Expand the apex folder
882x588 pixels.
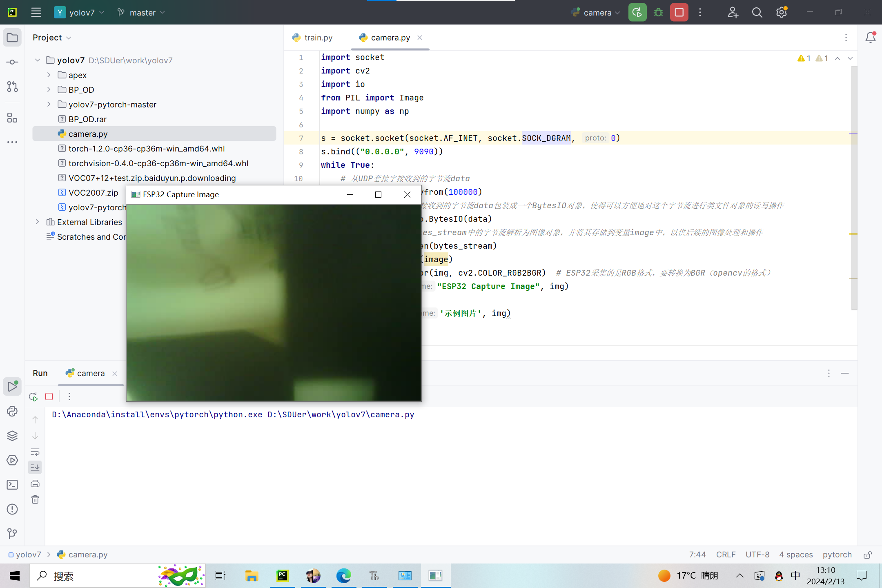(49, 75)
